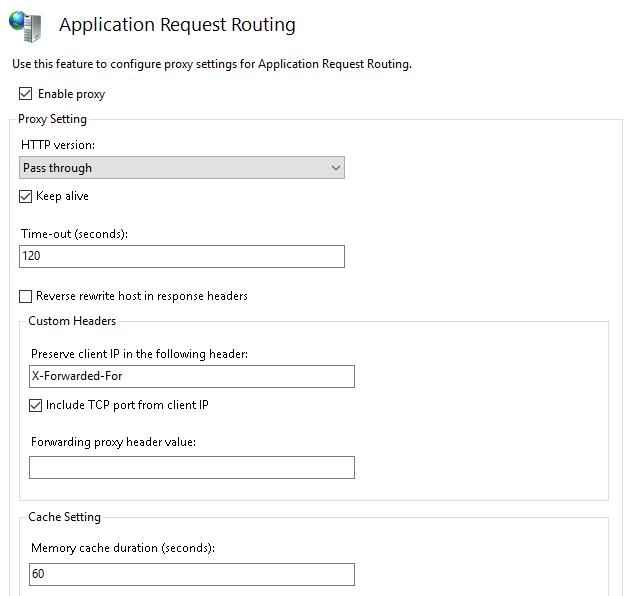Click the Forwarding proxy header value label

(x=113, y=442)
